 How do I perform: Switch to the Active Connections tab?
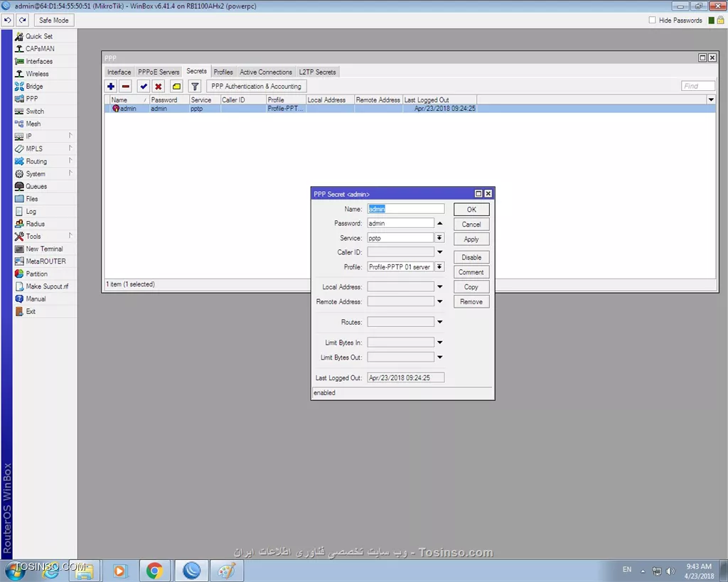click(266, 72)
